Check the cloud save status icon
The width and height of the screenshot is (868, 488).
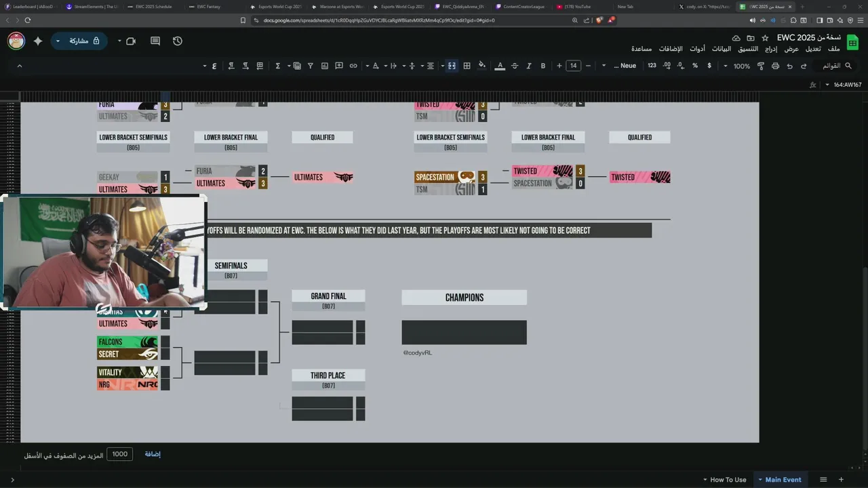(x=736, y=38)
